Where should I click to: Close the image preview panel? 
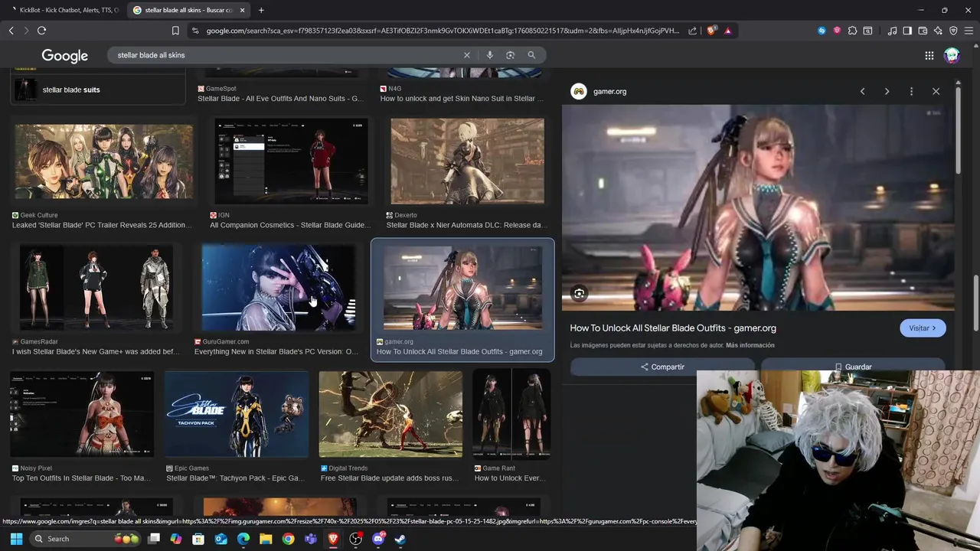tap(936, 91)
